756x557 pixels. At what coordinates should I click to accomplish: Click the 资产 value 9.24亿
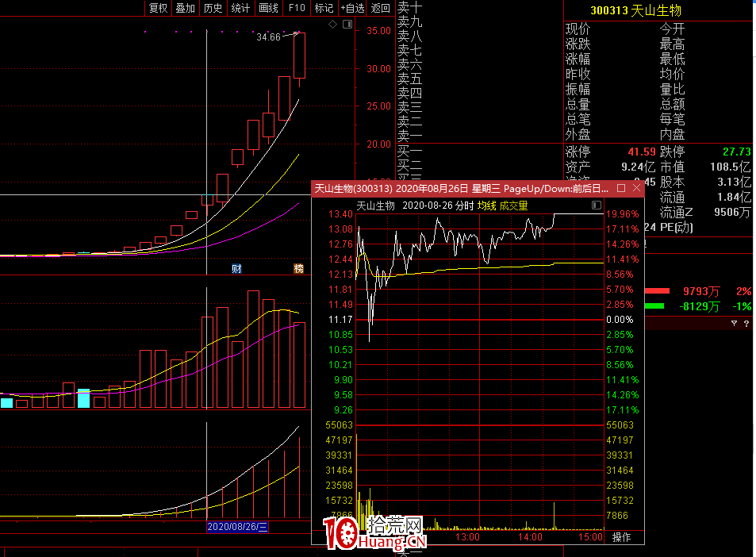coord(638,167)
